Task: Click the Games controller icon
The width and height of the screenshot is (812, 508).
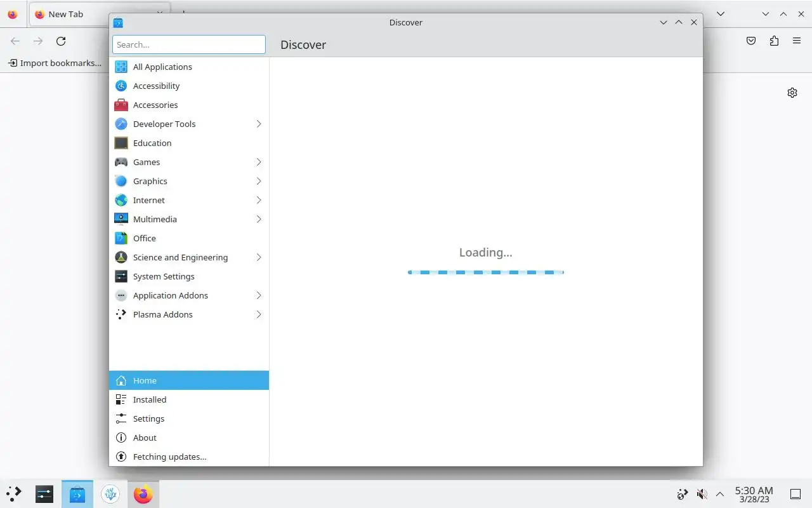Action: 121,162
